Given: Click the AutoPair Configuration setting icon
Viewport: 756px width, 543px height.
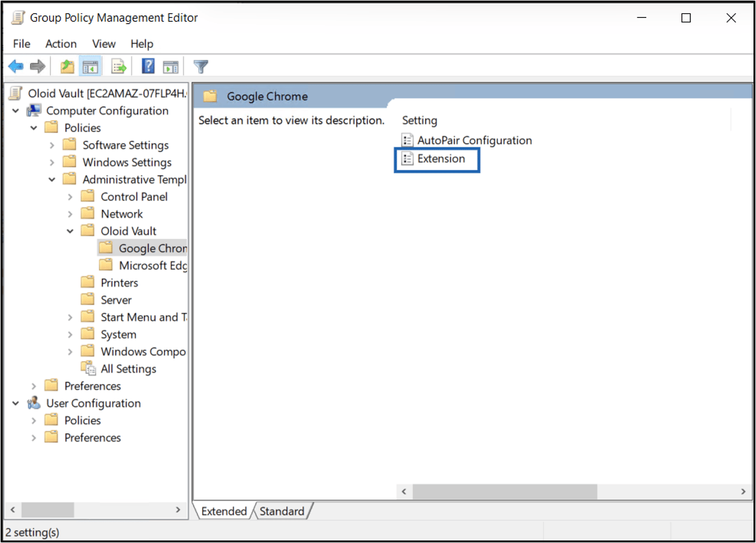Looking at the screenshot, I should coord(408,140).
